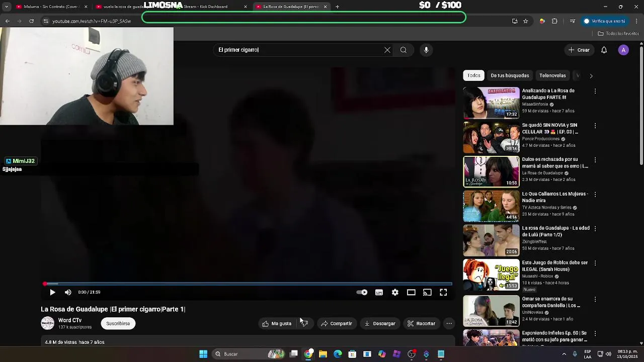The image size is (644, 362).
Task: Go back to the previous page
Action: [x=8, y=21]
